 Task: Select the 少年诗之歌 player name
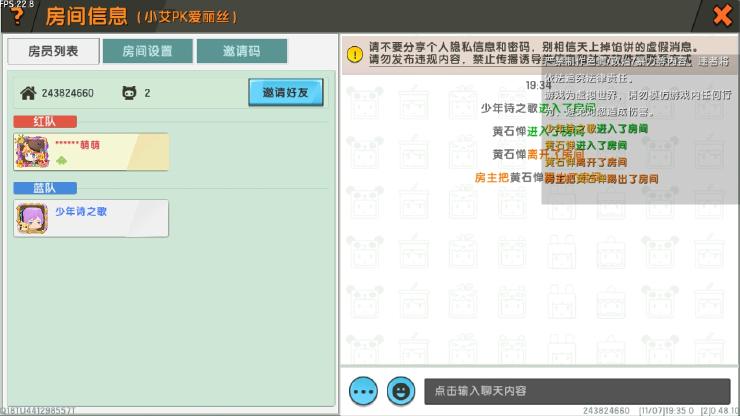(81, 211)
